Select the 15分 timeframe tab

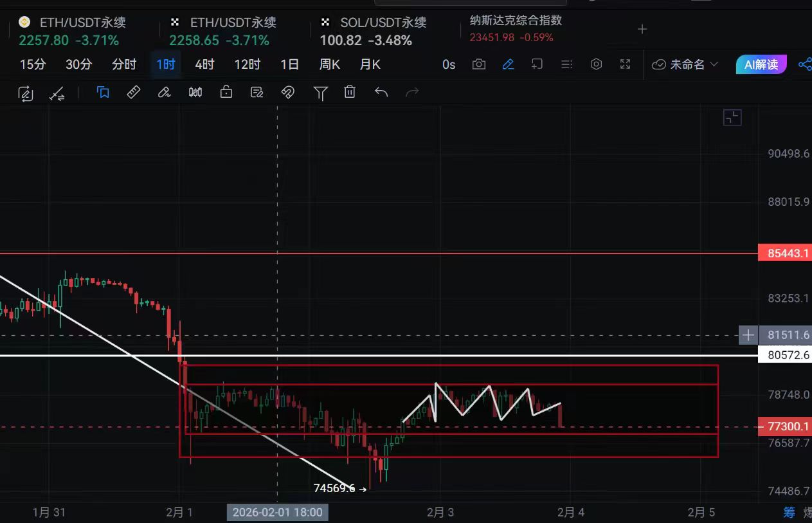tap(33, 64)
